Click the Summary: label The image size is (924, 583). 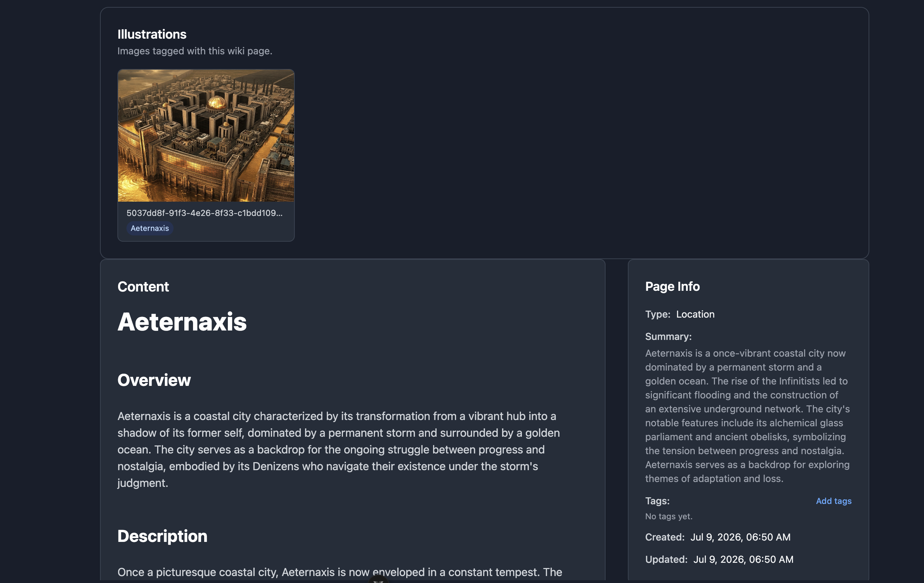(669, 336)
